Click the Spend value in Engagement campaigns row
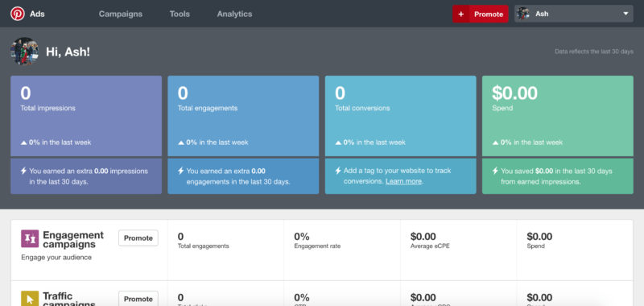The width and height of the screenshot is (644, 306). coord(539,237)
